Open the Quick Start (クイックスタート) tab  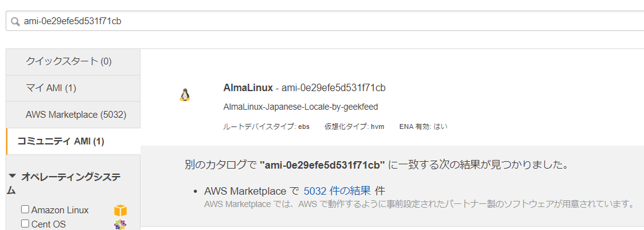73,62
